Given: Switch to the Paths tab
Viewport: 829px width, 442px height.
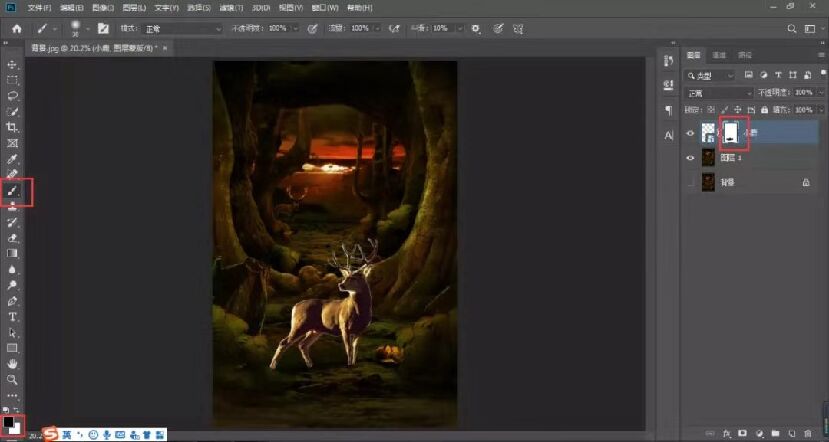Looking at the screenshot, I should (745, 55).
